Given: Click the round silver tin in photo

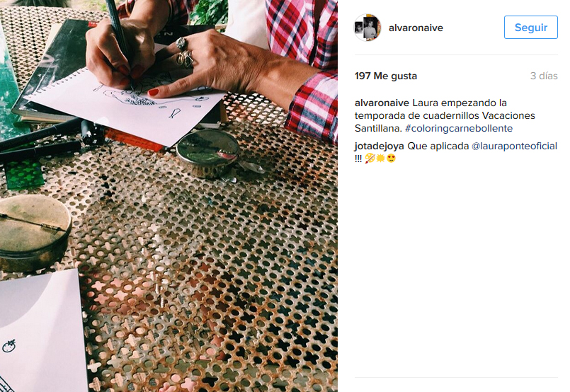Looking at the screenshot, I should coord(208,153).
